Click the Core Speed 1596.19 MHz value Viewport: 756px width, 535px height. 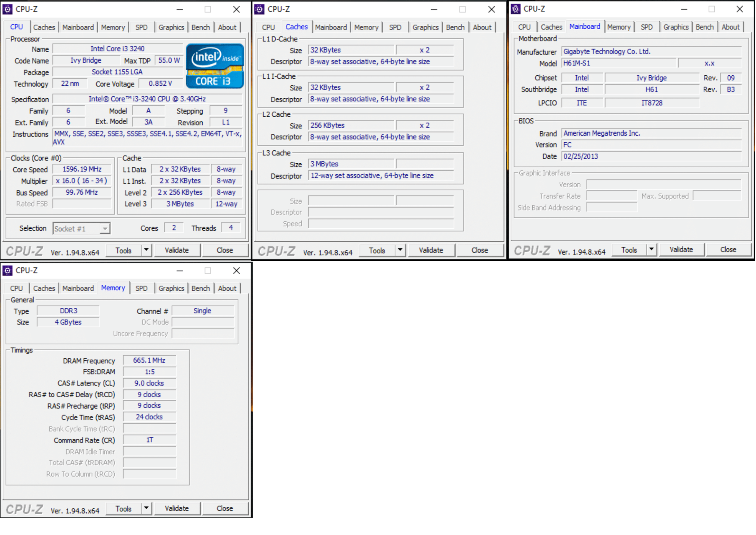point(82,169)
